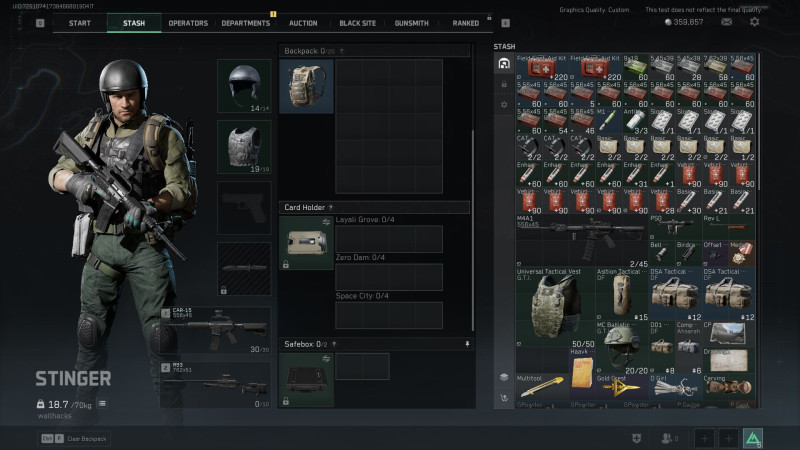Select the equipped body armor slot 19/19
Image resolution: width=800 pixels, height=450 pixels.
tap(244, 147)
